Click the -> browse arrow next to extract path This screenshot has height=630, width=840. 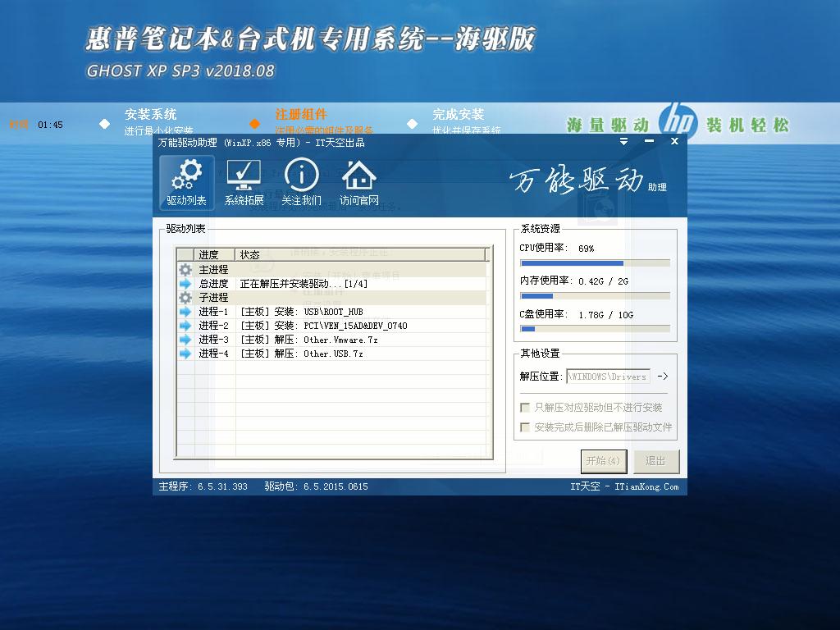coord(663,377)
